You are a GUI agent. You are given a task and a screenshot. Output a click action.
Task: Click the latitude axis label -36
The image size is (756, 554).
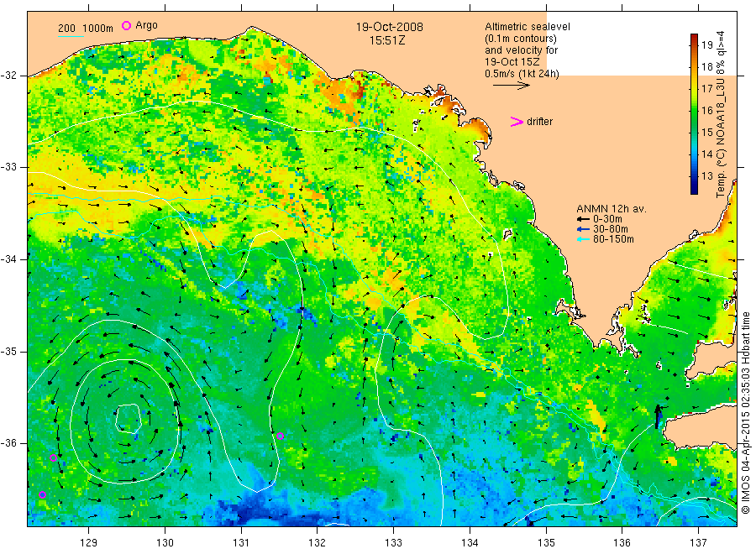click(x=8, y=443)
